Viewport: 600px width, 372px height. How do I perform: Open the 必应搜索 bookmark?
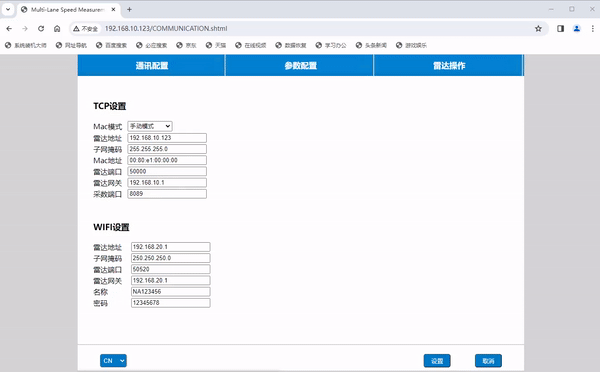(x=152, y=45)
